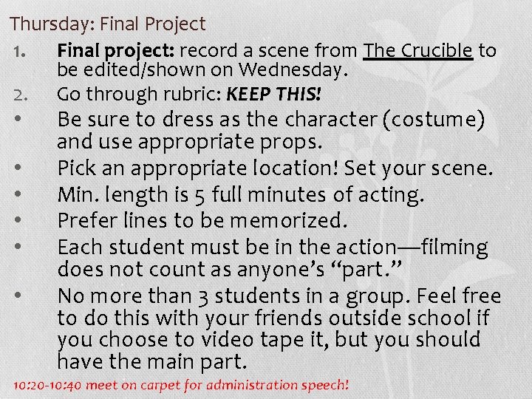Click the text have the main part.
Viewport: 532px width, 399px height.
click(151, 361)
